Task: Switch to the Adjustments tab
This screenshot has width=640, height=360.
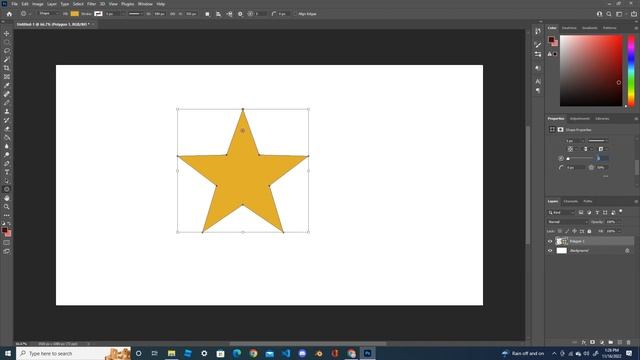Action: click(580, 119)
